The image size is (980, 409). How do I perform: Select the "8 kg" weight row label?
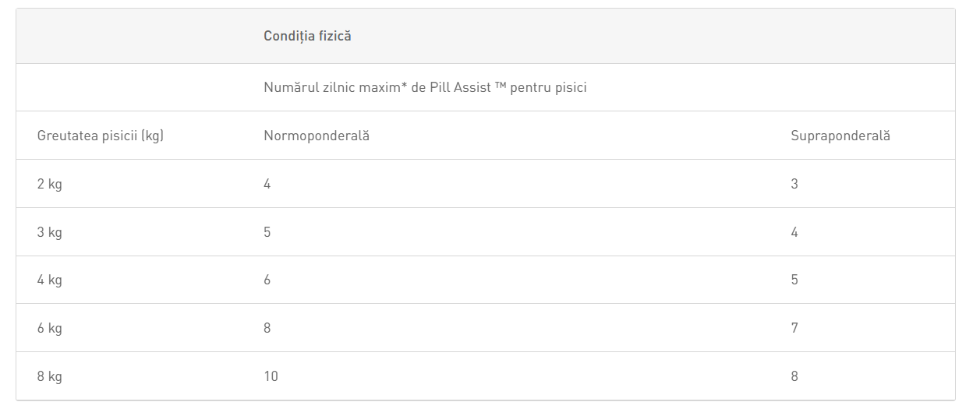coord(50,376)
